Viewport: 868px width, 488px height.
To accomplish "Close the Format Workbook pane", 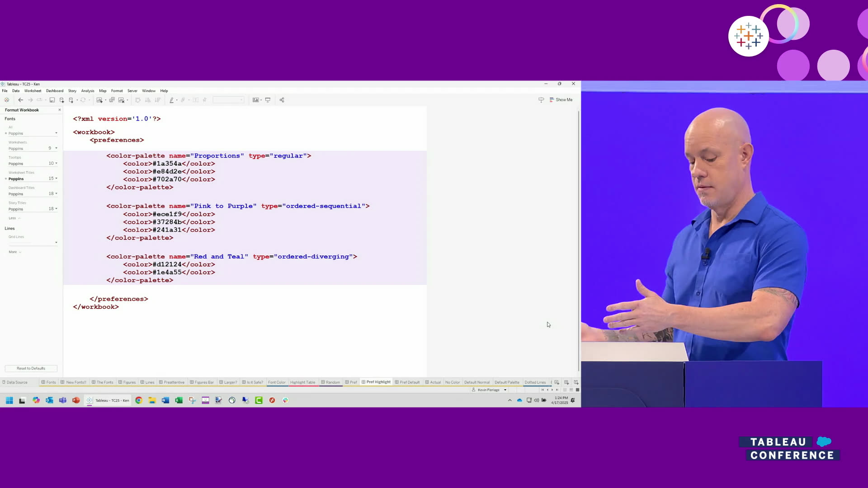I will (x=59, y=110).
